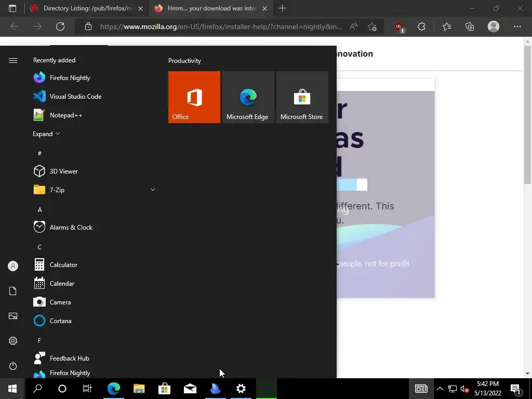Click Settings gear on the taskbar
This screenshot has height=399, width=532.
tap(241, 389)
